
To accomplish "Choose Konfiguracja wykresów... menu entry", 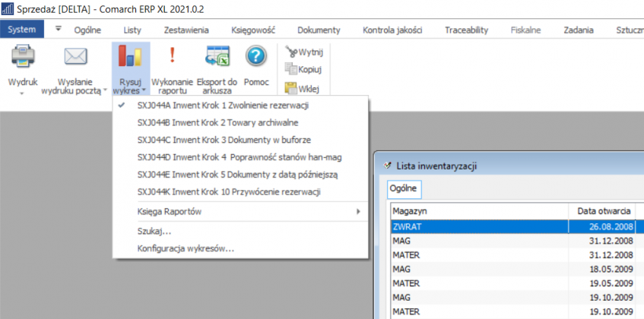I will click(x=186, y=248).
